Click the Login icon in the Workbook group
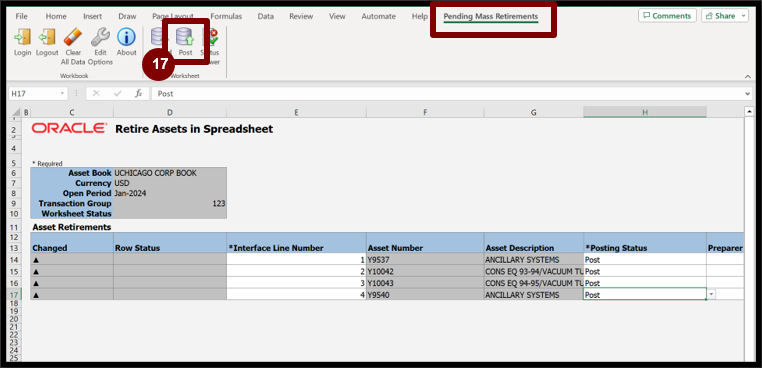This screenshot has width=762, height=368. coord(22,37)
